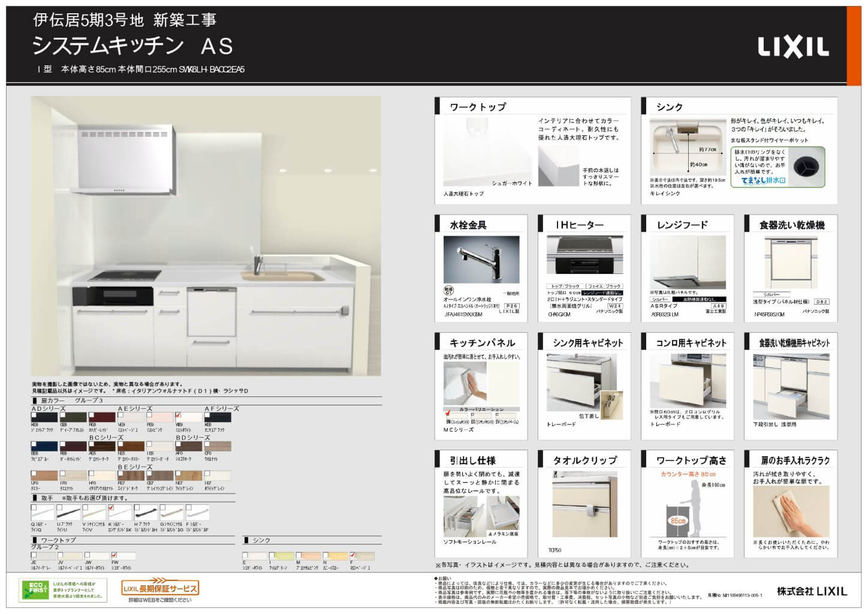Image resolution: width=868 pixels, height=614 pixels.
Task: Check the black U line handle checkbox
Action: pos(60,508)
